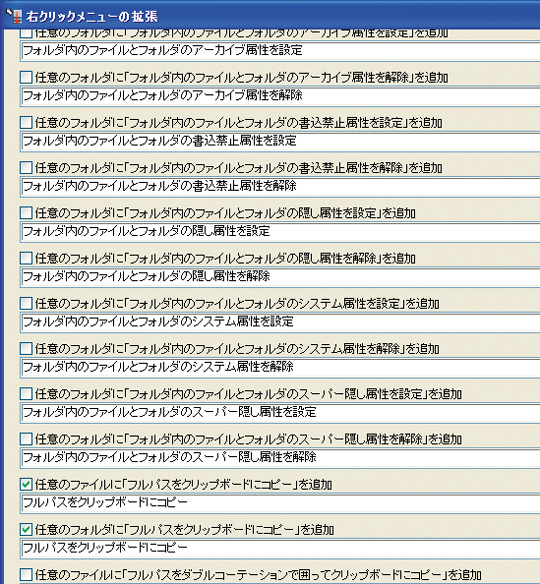This screenshot has width=540, height=584.
Task: Enable '隠し属性を解除' folder checkbox
Action: tap(26, 258)
